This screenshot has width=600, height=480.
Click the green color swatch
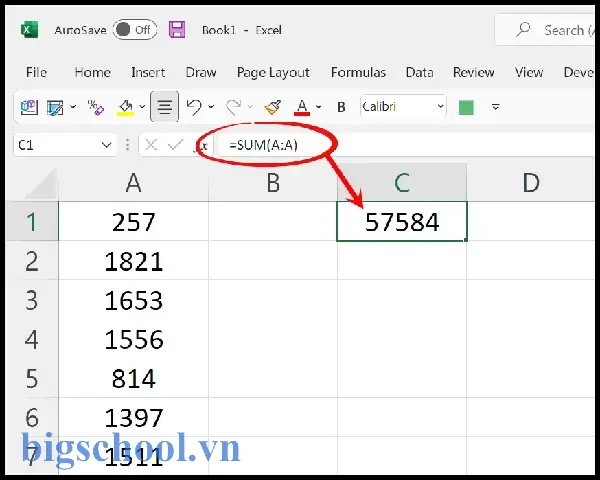(x=466, y=107)
